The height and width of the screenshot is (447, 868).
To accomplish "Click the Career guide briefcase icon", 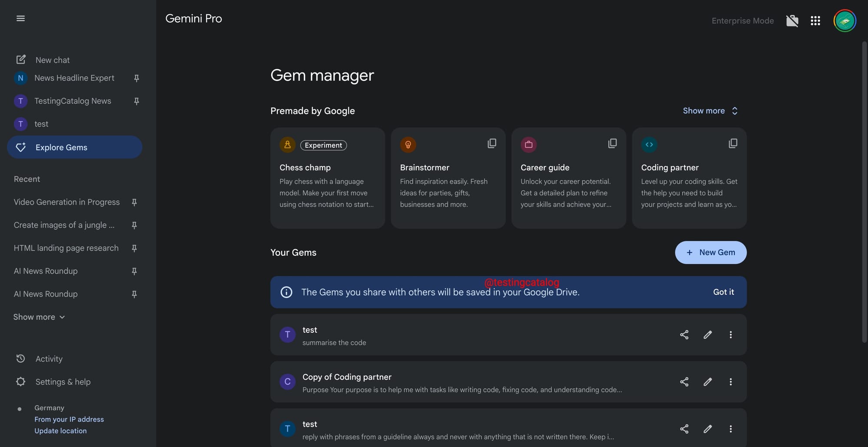I will 529,145.
